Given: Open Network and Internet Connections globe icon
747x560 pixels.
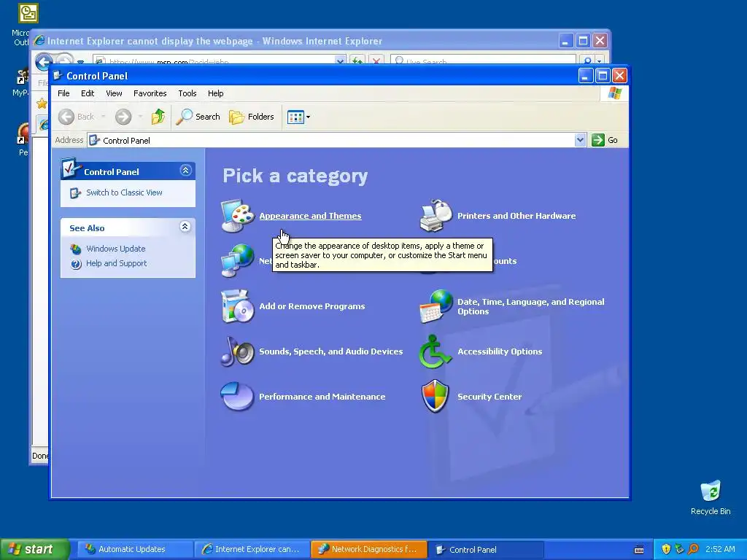Looking at the screenshot, I should click(238, 260).
